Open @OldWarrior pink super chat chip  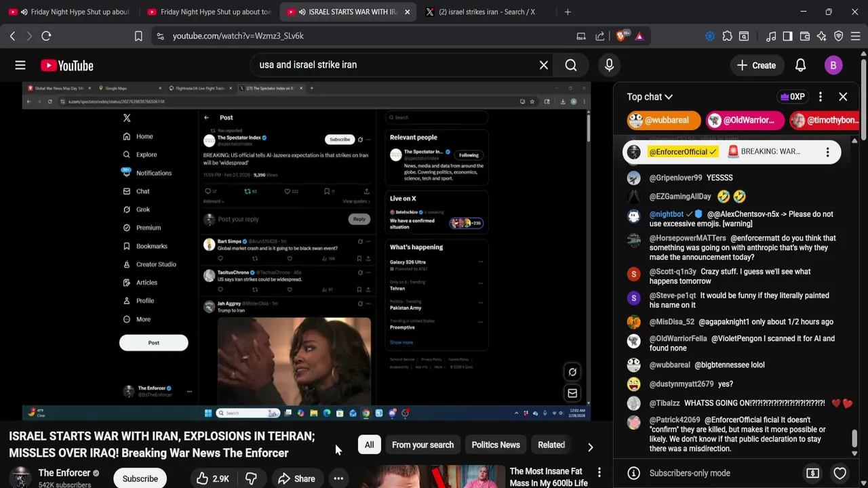point(745,121)
